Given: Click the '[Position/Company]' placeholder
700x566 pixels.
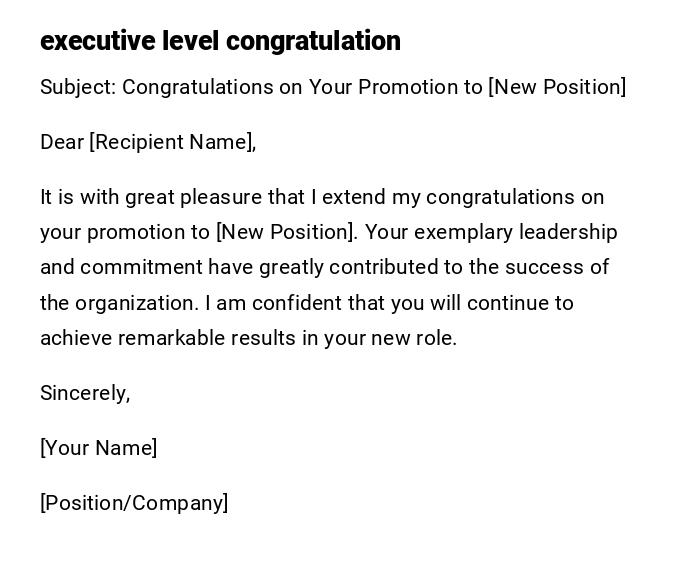Looking at the screenshot, I should 134,503.
